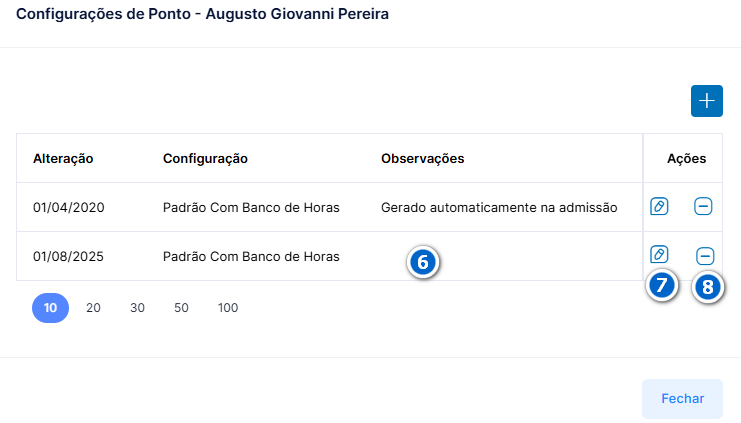Viewport: 741px width, 423px height.
Task: Select the 01/08/2025 date cell
Action: click(68, 257)
